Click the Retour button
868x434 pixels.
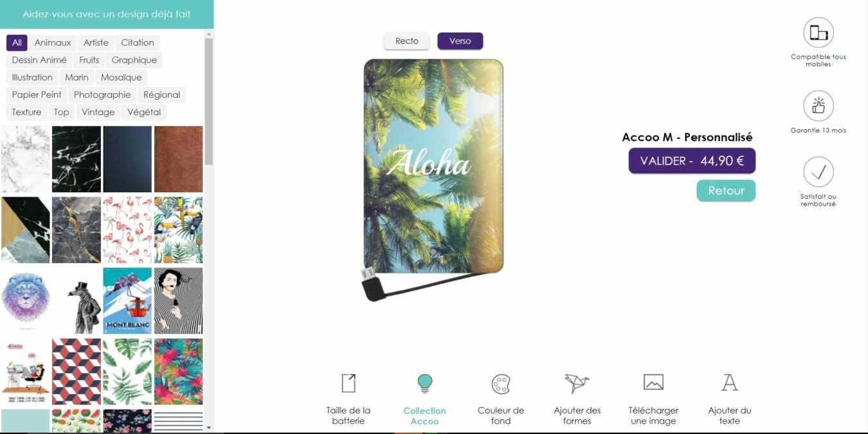click(x=726, y=190)
